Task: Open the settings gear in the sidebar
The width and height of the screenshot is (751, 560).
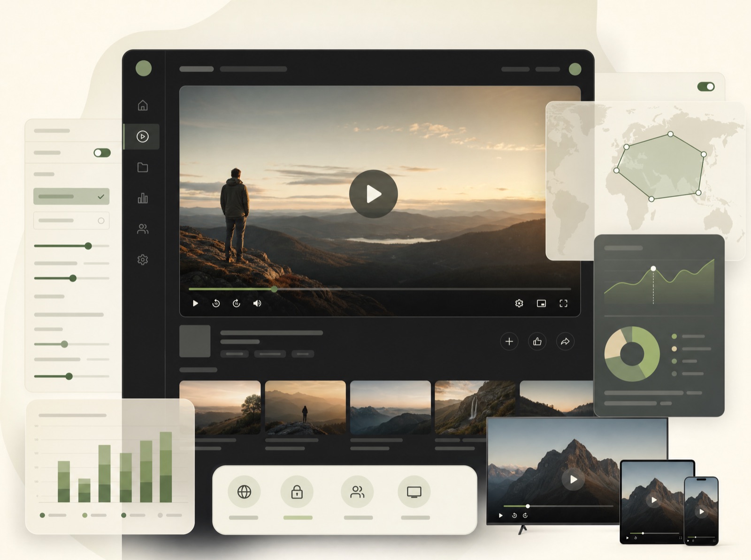Action: pyautogui.click(x=143, y=259)
